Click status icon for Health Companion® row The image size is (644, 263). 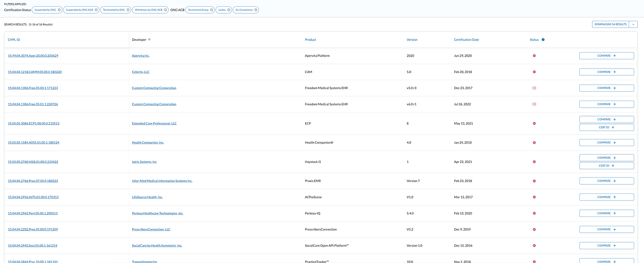534,143
